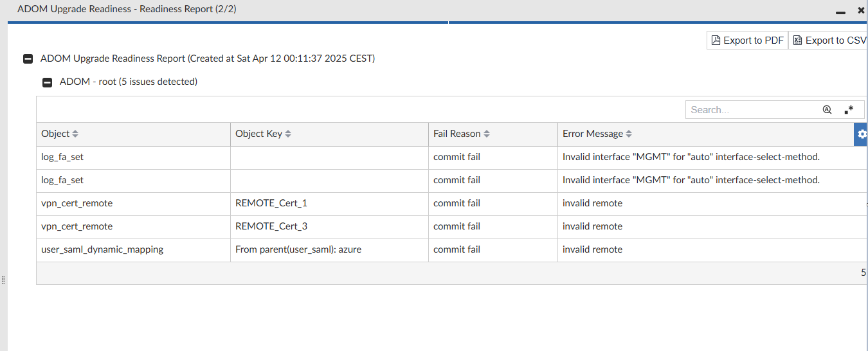Click the user_saml_dynamic_mapping object row

point(102,249)
